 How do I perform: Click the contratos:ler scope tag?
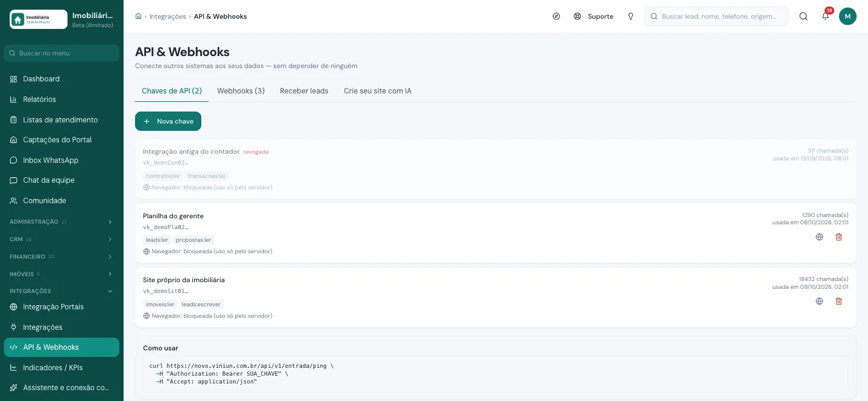pyautogui.click(x=163, y=176)
